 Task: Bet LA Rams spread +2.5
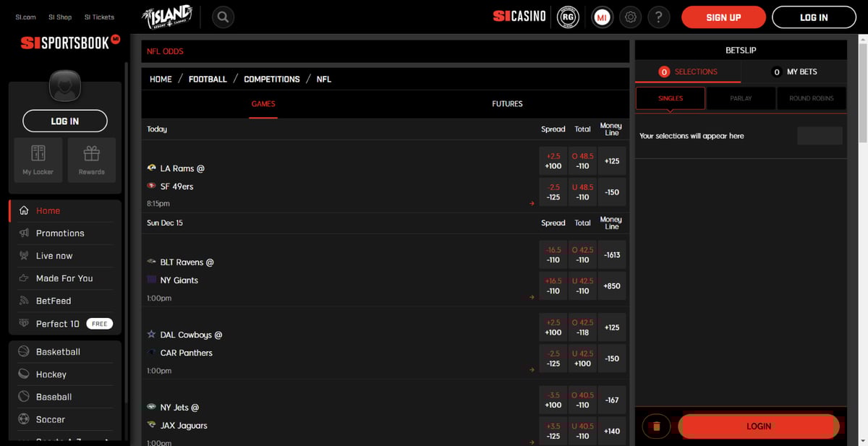553,161
